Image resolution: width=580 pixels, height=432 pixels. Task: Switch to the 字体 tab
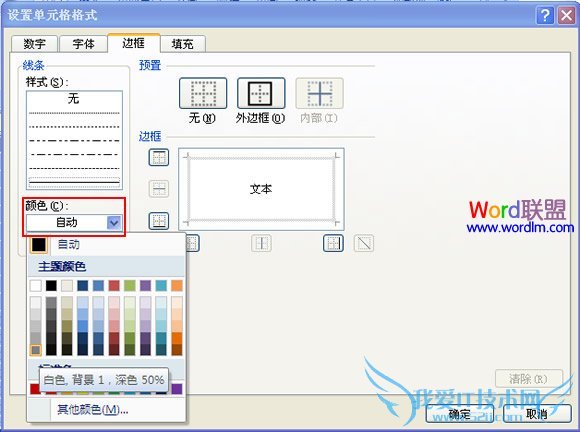(x=83, y=44)
